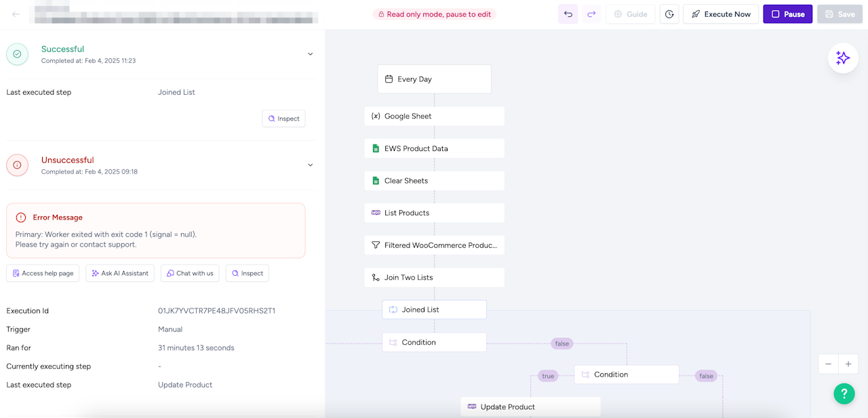
Task: Select the Update Product WooCommerce node
Action: 530,406
